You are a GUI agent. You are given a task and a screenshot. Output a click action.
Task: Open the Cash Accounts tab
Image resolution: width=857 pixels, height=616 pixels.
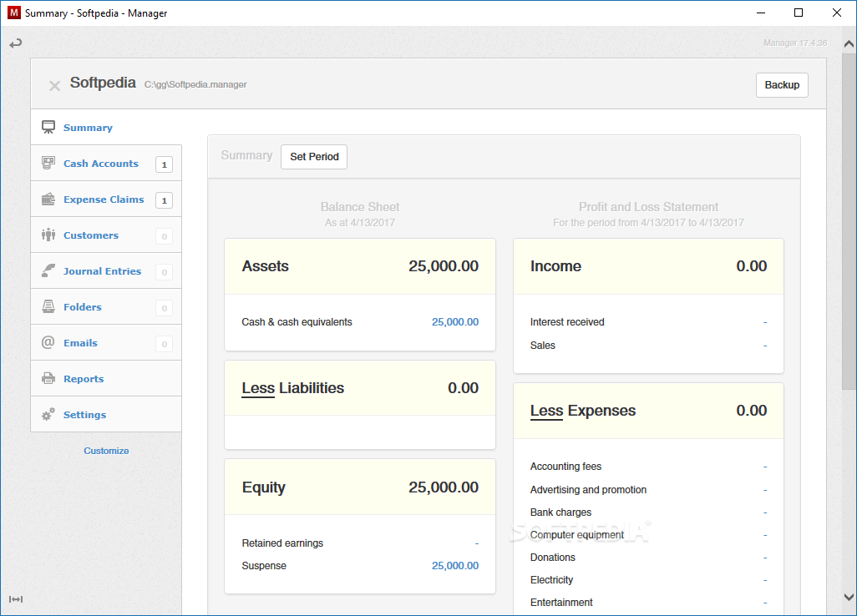coord(106,164)
